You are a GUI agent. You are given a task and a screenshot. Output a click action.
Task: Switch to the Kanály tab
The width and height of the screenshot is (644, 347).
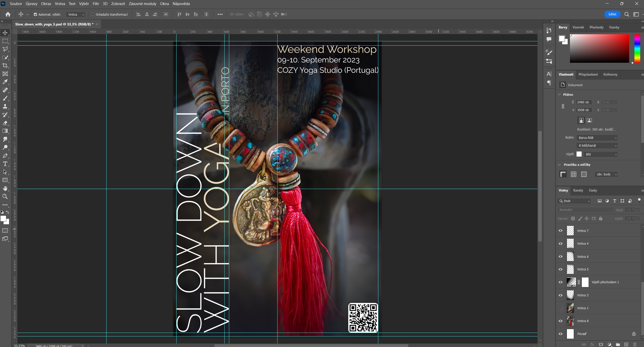pyautogui.click(x=578, y=190)
